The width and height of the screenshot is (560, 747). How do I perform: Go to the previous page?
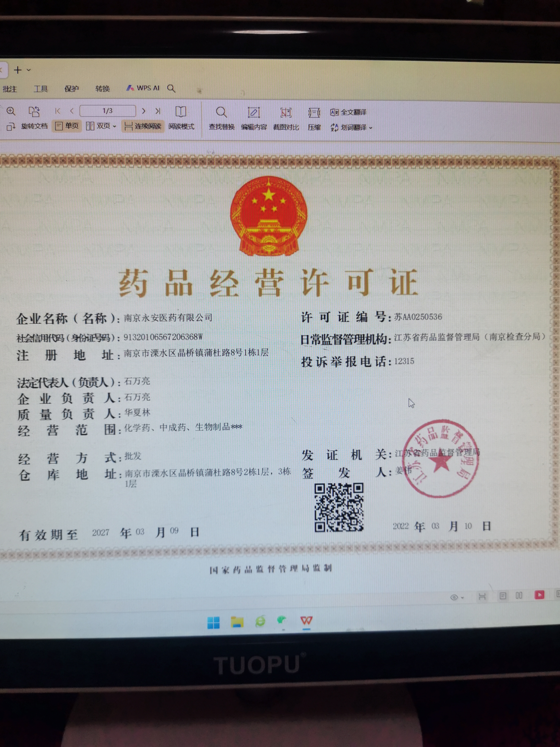coord(72,111)
